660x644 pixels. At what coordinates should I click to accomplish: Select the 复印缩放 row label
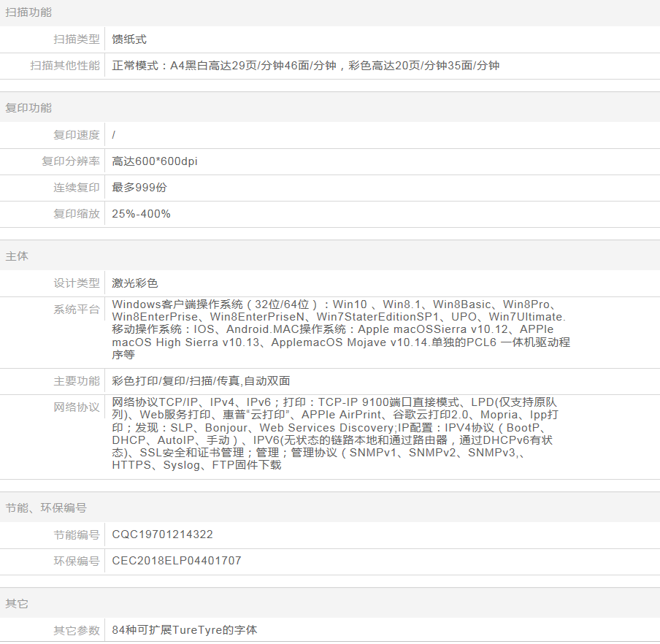(76, 214)
